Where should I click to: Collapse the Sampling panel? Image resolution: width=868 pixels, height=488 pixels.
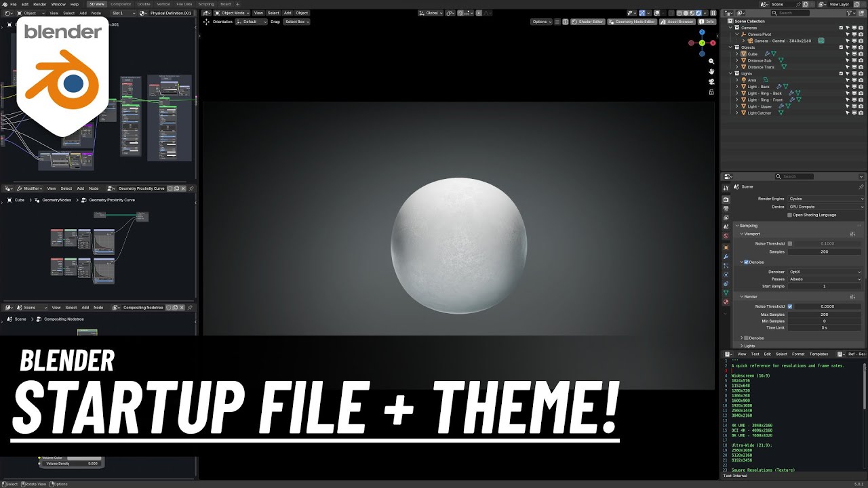[x=736, y=226]
